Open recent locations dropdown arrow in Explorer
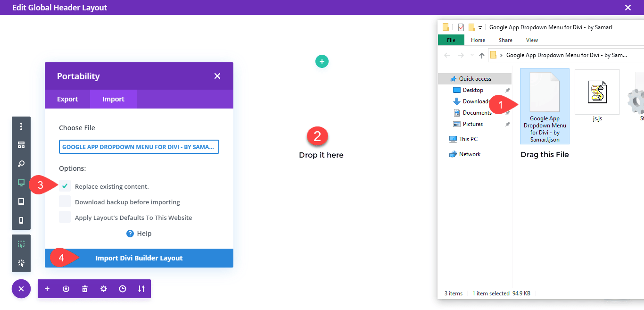 click(472, 55)
